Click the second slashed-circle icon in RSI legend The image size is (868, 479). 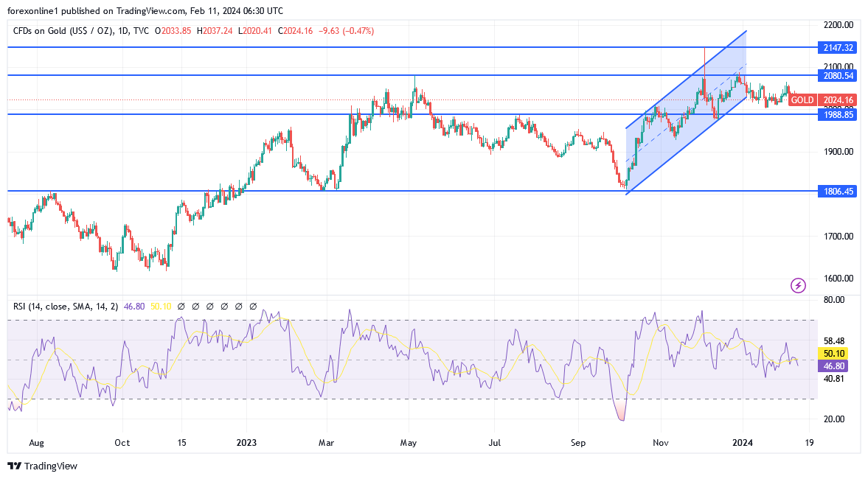pos(195,305)
